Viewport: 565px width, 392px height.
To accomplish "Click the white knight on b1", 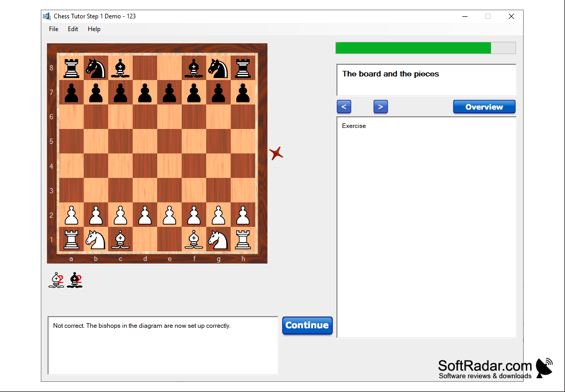I will coord(96,240).
